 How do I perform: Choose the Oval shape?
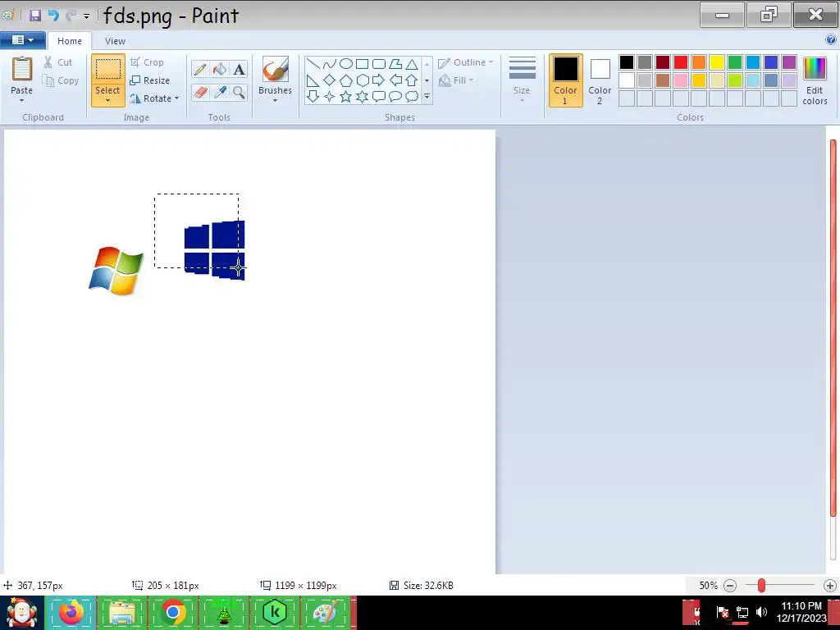346,64
